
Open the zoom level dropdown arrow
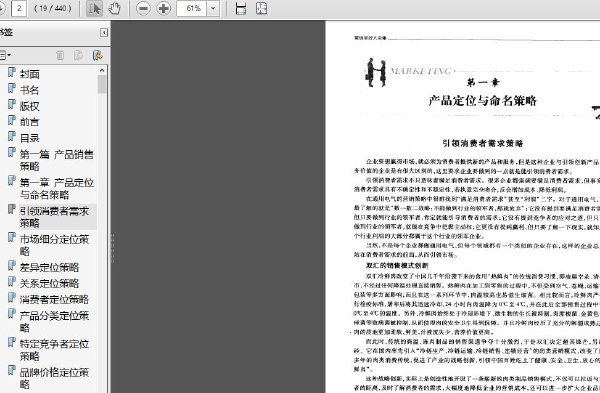pyautogui.click(x=213, y=8)
